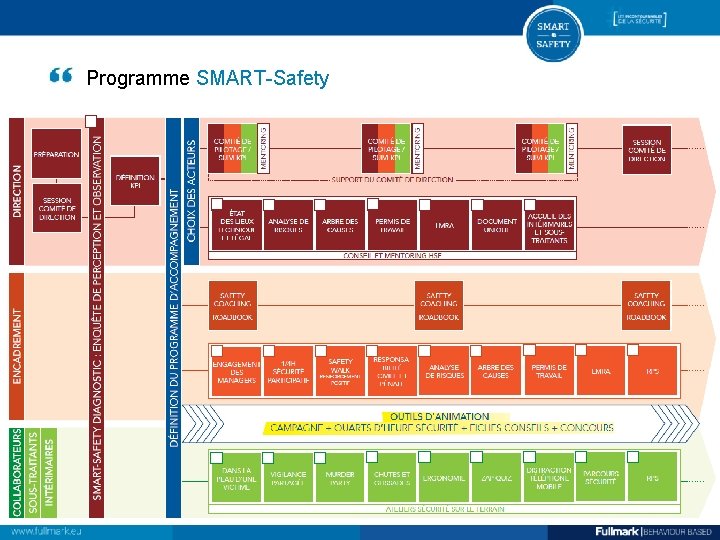Image resolution: width=720 pixels, height=540 pixels.
Task: Click the Conseil et mentoring HSE caption
Action: 393,255
